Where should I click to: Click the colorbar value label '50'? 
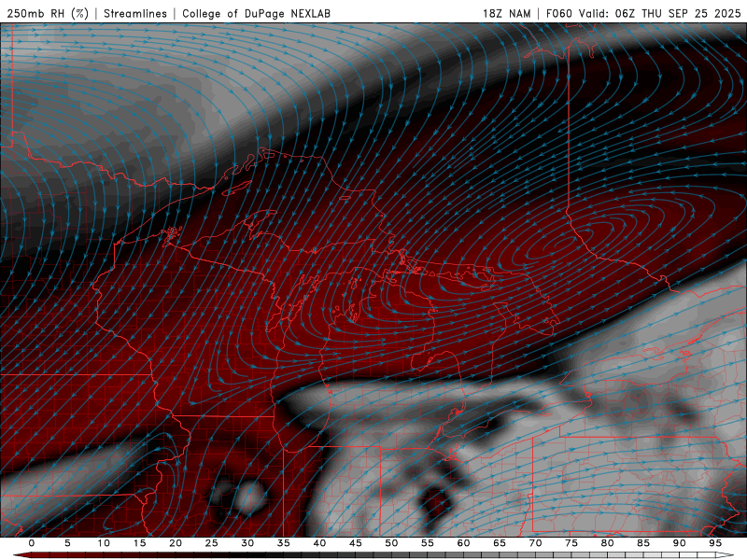tap(391, 543)
